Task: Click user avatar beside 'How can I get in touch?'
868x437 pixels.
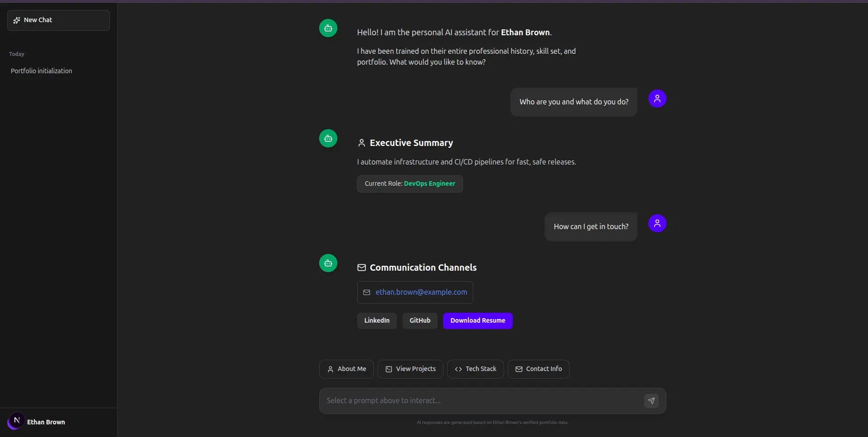Action: pyautogui.click(x=657, y=223)
